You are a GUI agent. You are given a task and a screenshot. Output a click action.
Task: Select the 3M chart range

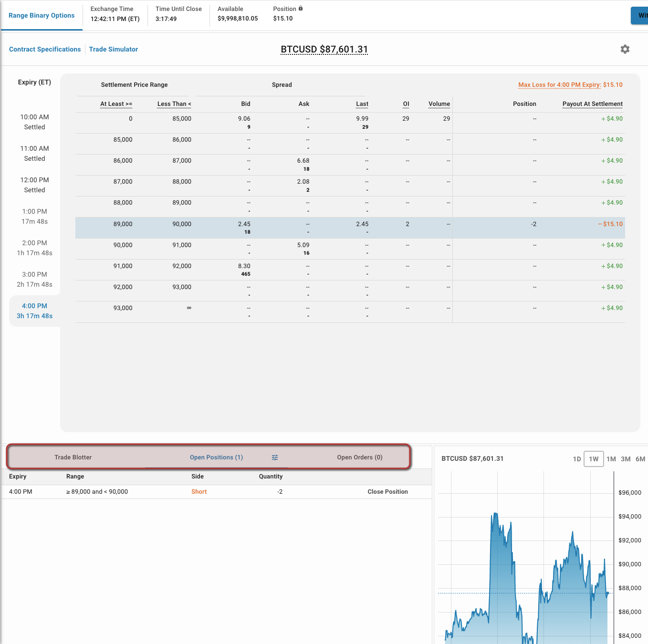pyautogui.click(x=626, y=459)
